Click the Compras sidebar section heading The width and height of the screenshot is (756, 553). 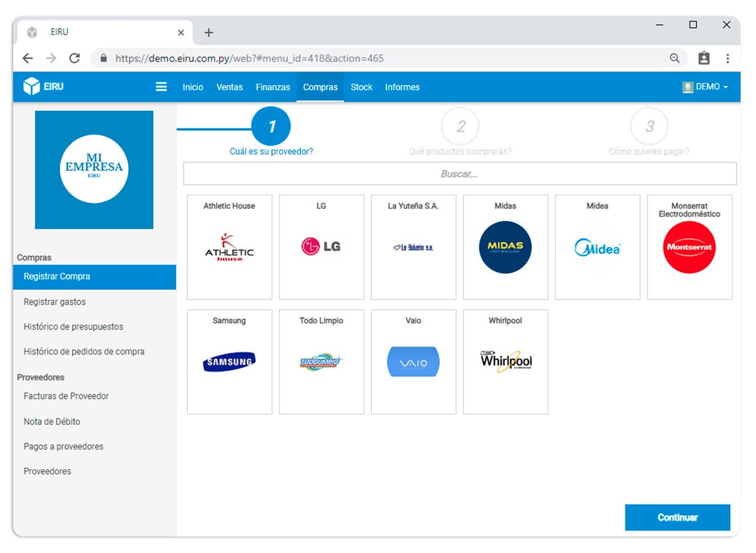tap(34, 258)
